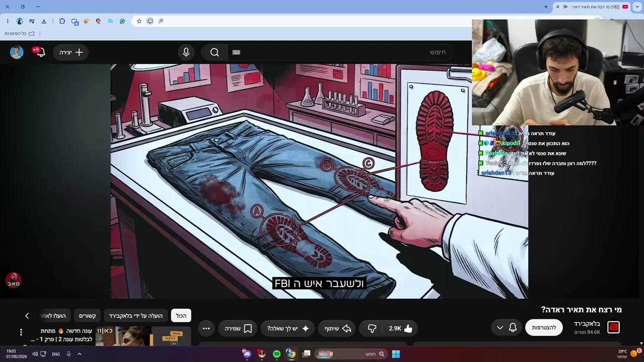This screenshot has height=362, width=644.
Task: Open the recommended כאן 11 video thumbnail
Action: click(143, 336)
